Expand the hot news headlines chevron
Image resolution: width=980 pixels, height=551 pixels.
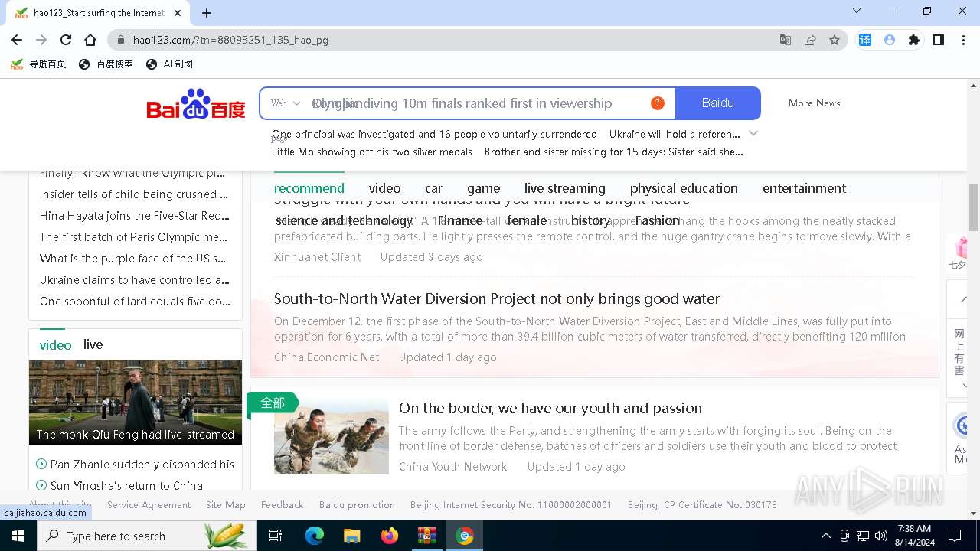pyautogui.click(x=753, y=133)
